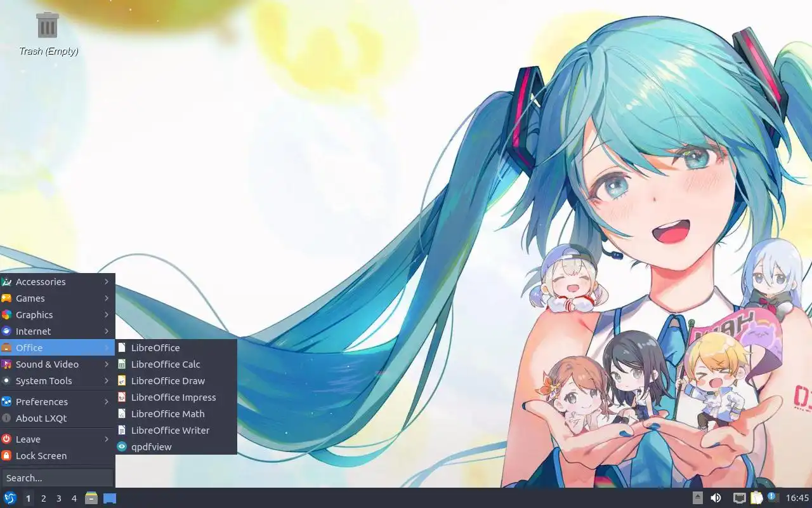The image size is (812, 508).
Task: Switch to workspace 4
Action: pos(74,498)
